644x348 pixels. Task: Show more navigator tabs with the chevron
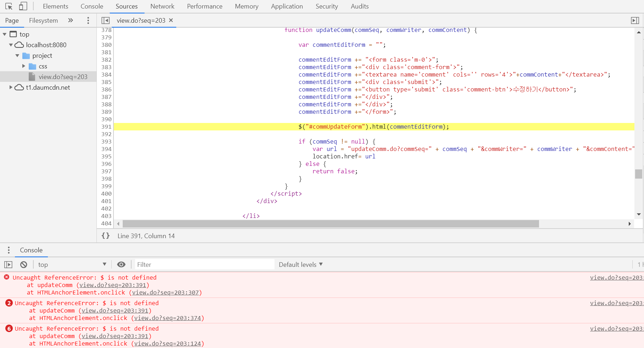coord(71,21)
